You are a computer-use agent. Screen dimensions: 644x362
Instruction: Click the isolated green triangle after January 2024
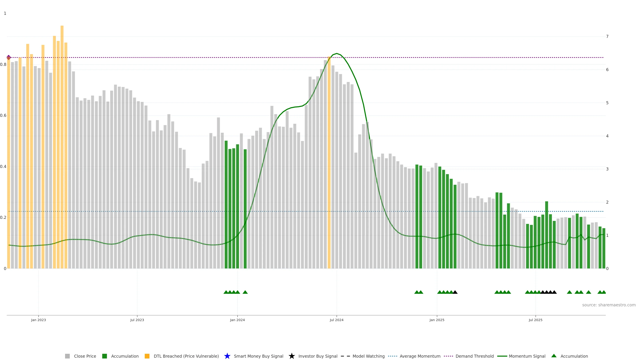point(245,292)
